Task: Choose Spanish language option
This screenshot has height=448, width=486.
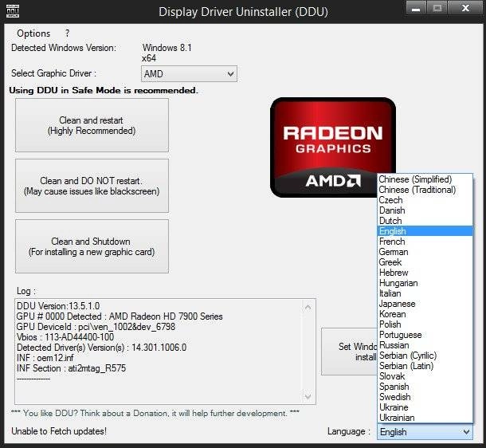Action: click(425, 387)
